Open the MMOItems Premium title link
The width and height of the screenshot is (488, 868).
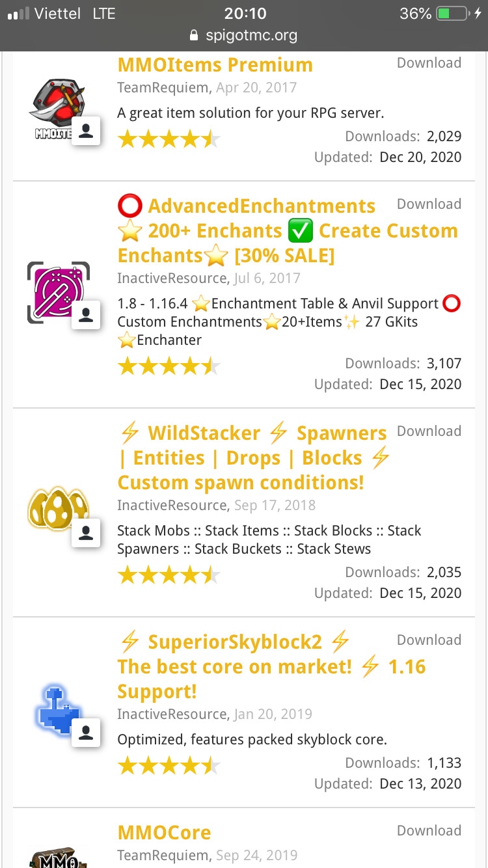[215, 65]
